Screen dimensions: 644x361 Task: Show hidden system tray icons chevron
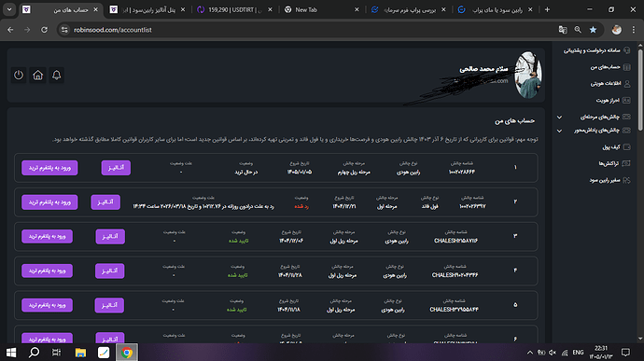click(530, 353)
